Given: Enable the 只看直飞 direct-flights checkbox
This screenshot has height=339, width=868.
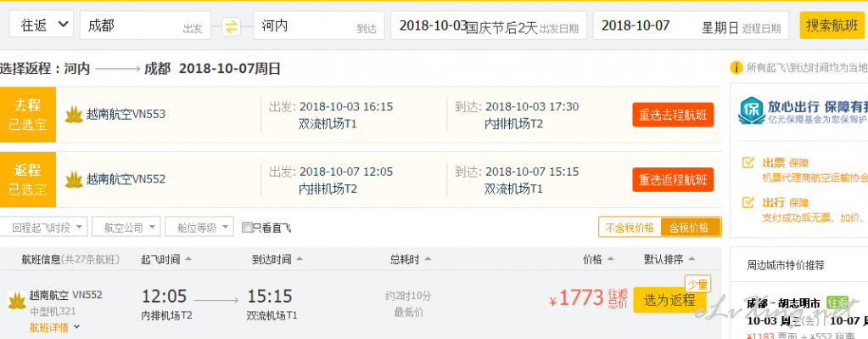Looking at the screenshot, I should pyautogui.click(x=248, y=227).
